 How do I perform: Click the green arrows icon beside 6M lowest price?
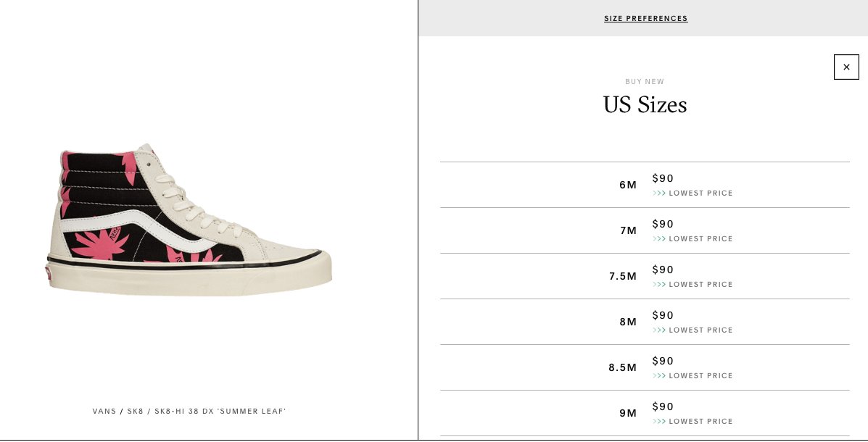point(658,193)
